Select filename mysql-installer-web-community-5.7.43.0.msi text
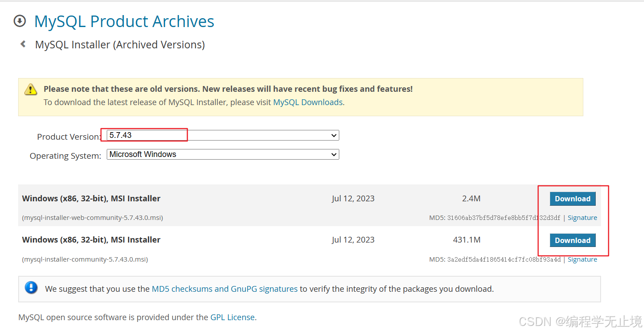Viewport: 644px width, 333px height. point(93,218)
